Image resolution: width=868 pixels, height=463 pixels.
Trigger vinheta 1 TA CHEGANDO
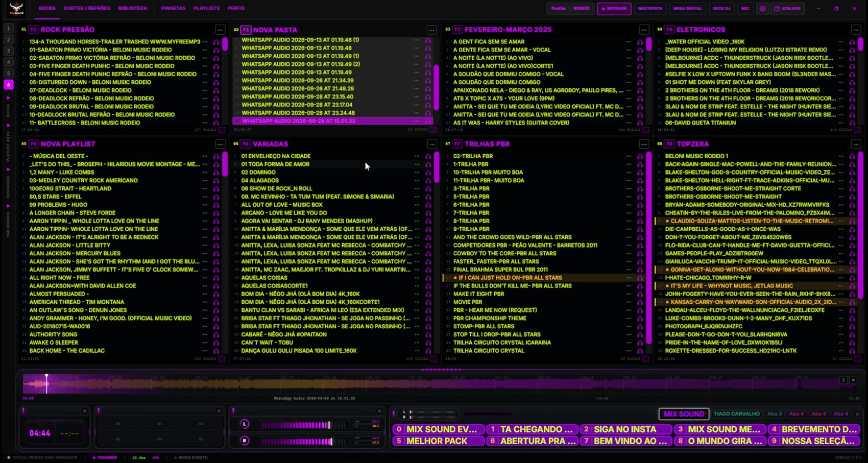[532, 429]
